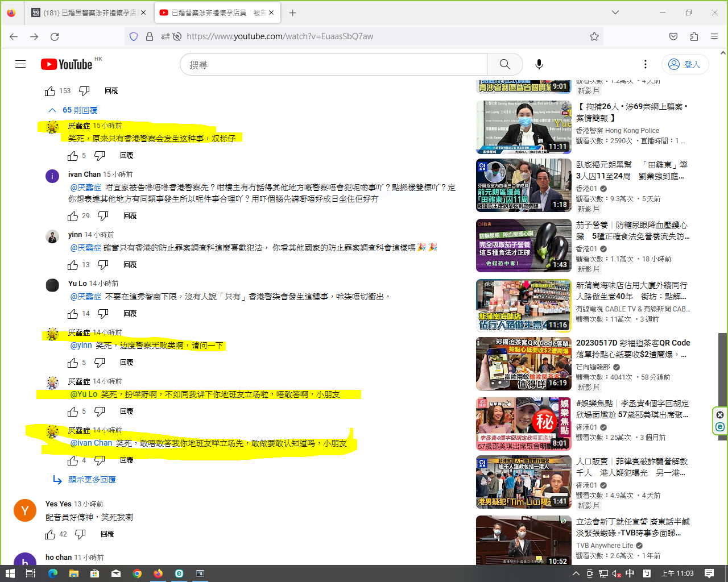
Task: Open the Firefox extensions puzzle icon
Action: tap(694, 36)
